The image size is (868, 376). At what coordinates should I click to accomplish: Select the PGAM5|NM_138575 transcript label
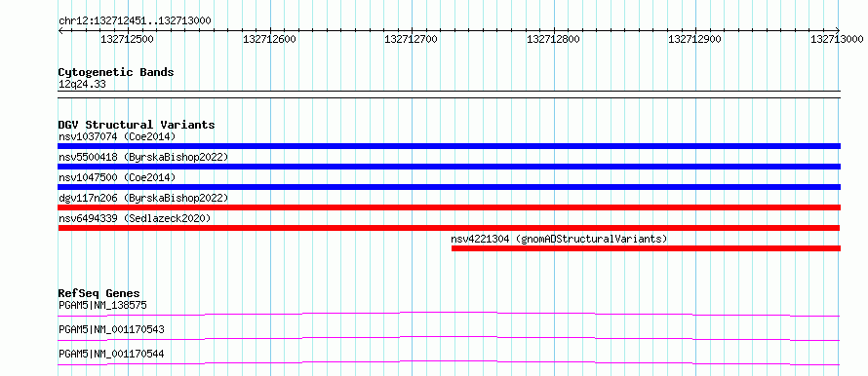tap(102, 305)
